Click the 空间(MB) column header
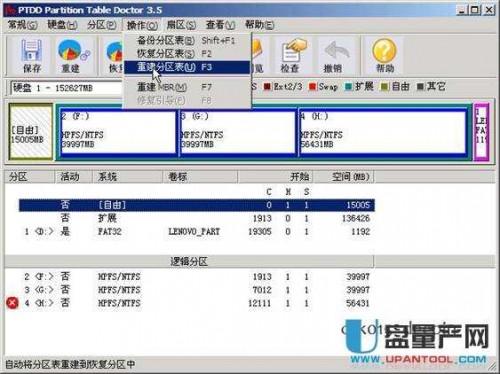Screen dimensions: 500x374 (344, 177)
